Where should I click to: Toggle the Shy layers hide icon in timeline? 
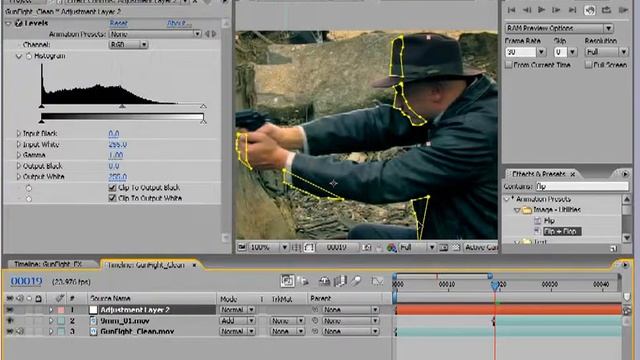324,281
